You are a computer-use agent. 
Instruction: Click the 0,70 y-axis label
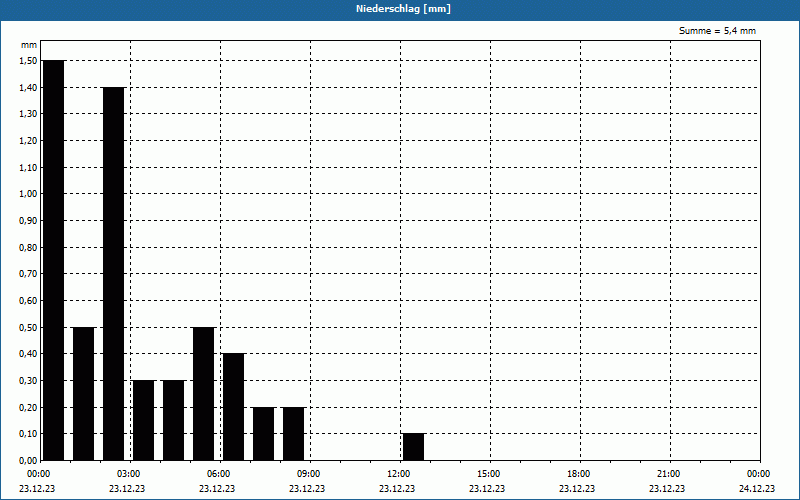pos(28,274)
